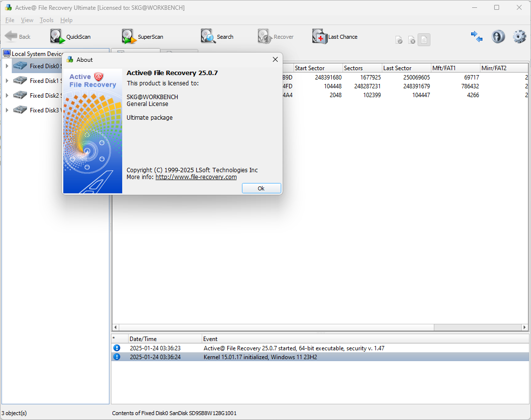Open the Help menu
The height and width of the screenshot is (420, 531).
(66, 20)
